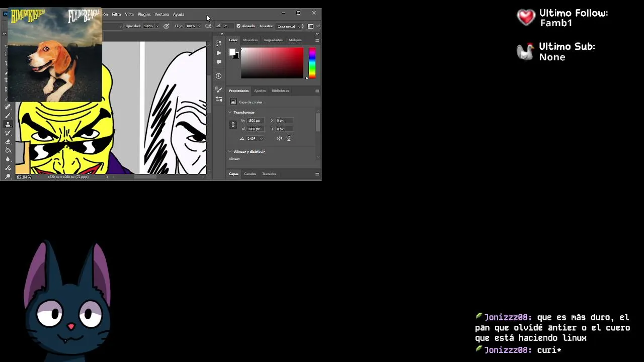Click the brush angle input field
The width and height of the screenshot is (644, 362).
(x=227, y=26)
